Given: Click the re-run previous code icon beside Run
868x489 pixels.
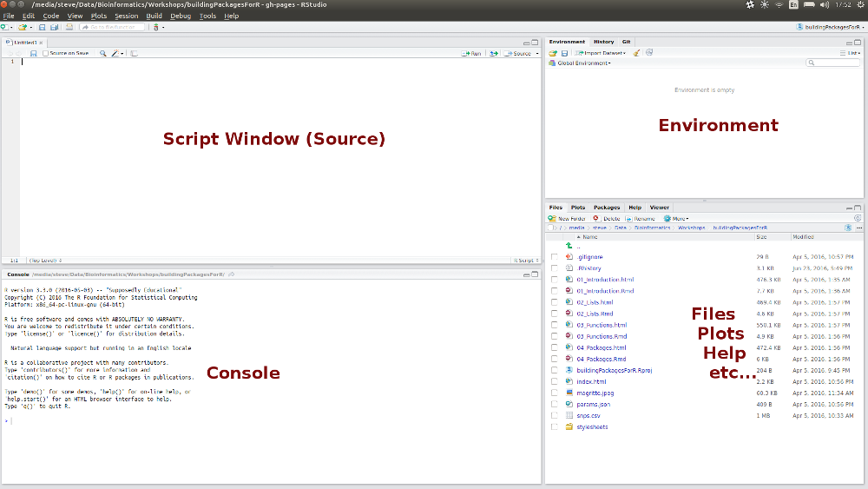Looking at the screenshot, I should (494, 54).
